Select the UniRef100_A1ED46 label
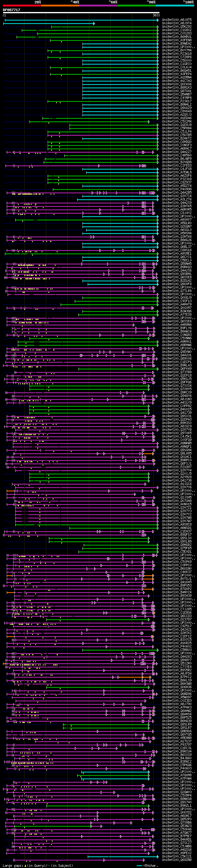The width and height of the screenshot is (197, 868). (177, 118)
